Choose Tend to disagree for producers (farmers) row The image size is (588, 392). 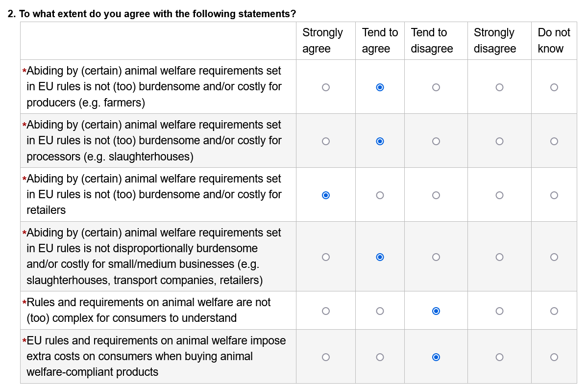436,87
